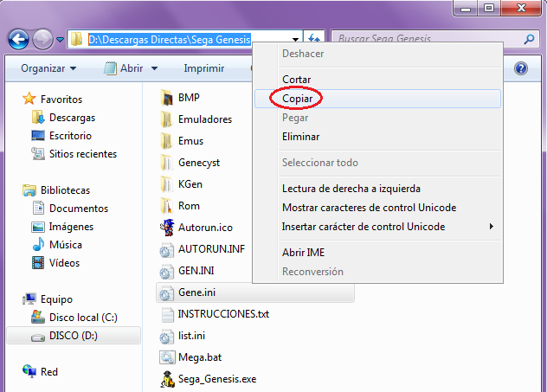
Task: Click the Bibliotecas label in sidebar
Action: point(65,190)
